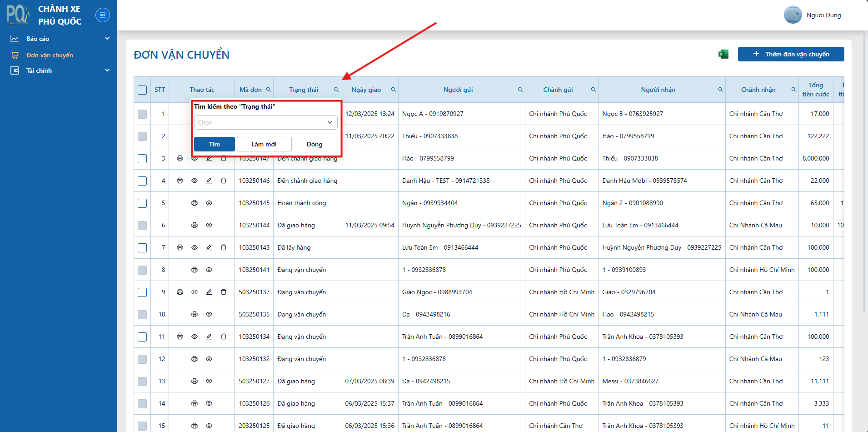Check the checkbox for row 4
Viewport: 868px width, 432px height.
coord(142,181)
